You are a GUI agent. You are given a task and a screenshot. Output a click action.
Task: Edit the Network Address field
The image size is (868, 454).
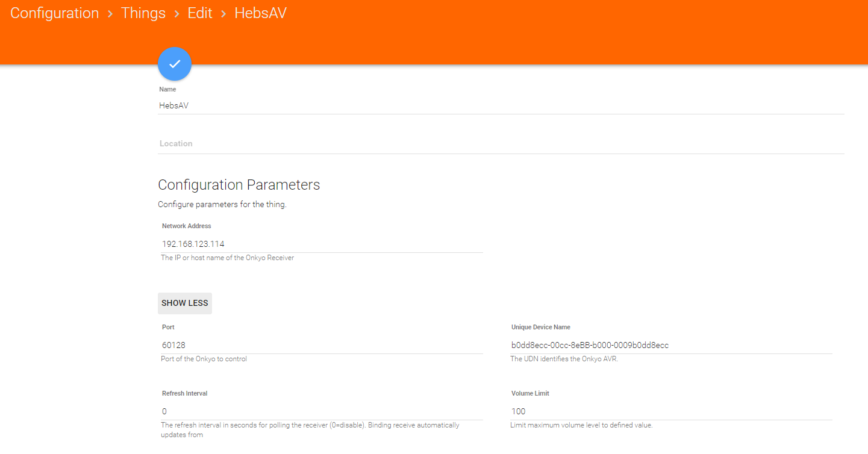[x=322, y=244]
